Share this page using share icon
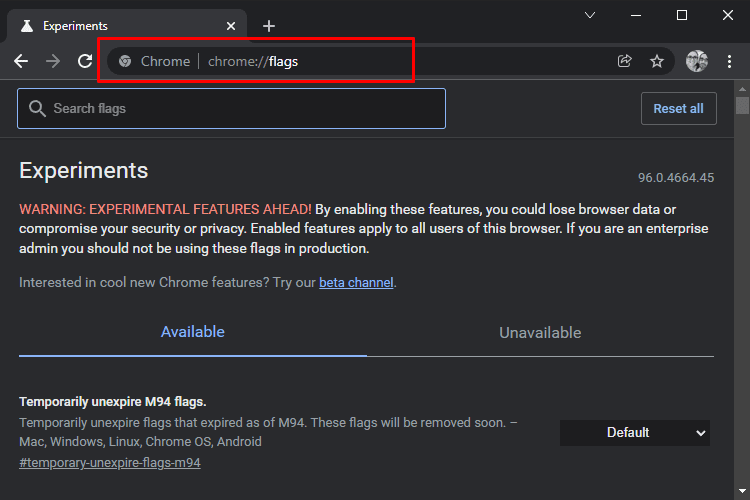 625,61
